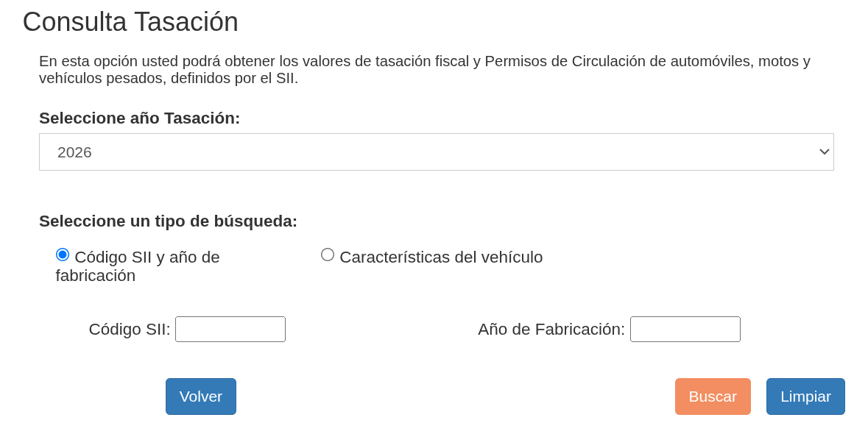Select the Características del vehículo radio button
868x448 pixels.
[x=328, y=254]
